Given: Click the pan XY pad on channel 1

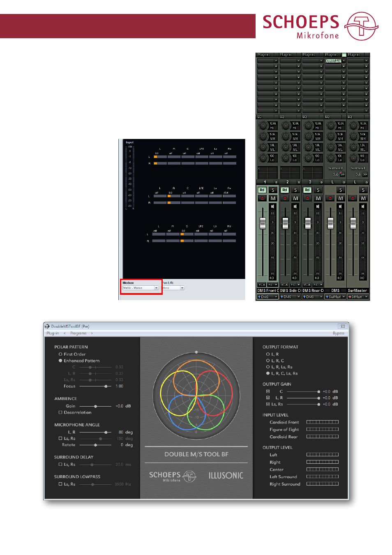Looking at the screenshot, I should pyautogui.click(x=267, y=172).
